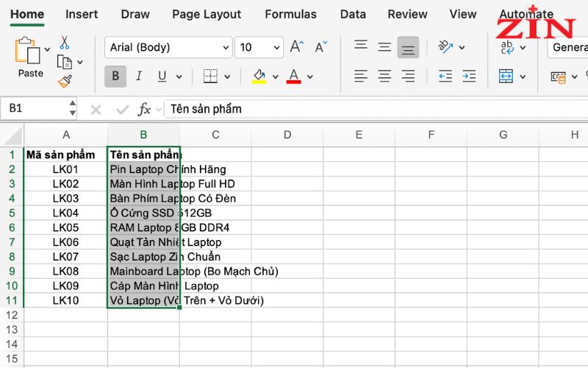This screenshot has height=368, width=588.
Task: Toggle the bottom align button
Action: (x=408, y=47)
